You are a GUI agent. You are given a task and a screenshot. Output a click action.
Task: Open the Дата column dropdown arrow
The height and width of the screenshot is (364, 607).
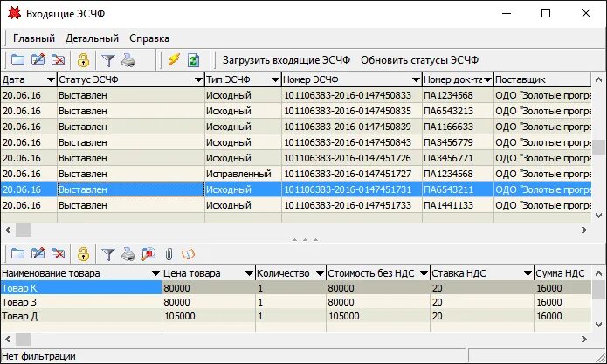tap(51, 79)
